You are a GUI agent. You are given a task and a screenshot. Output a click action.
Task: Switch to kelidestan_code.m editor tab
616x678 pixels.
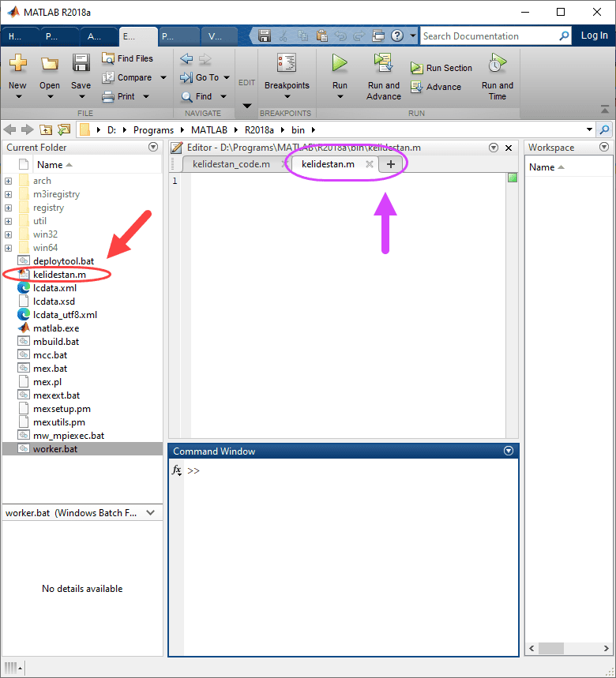231,164
